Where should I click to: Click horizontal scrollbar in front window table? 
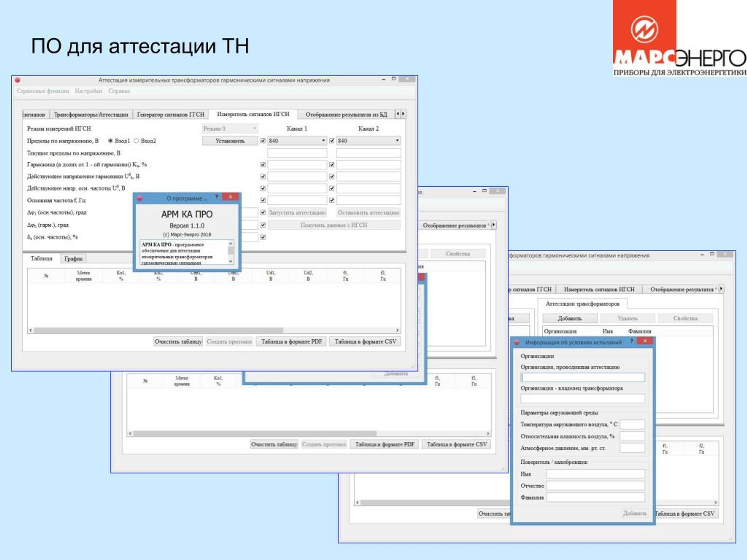(158, 330)
